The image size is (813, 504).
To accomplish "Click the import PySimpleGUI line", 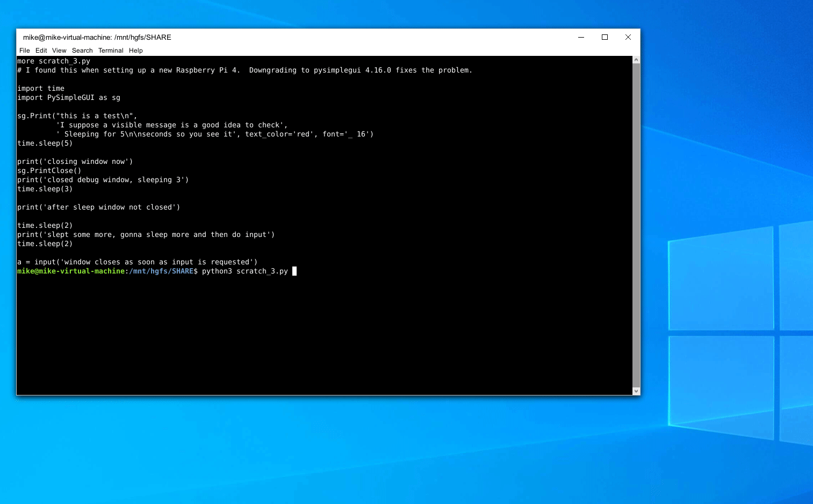I will 69,97.
